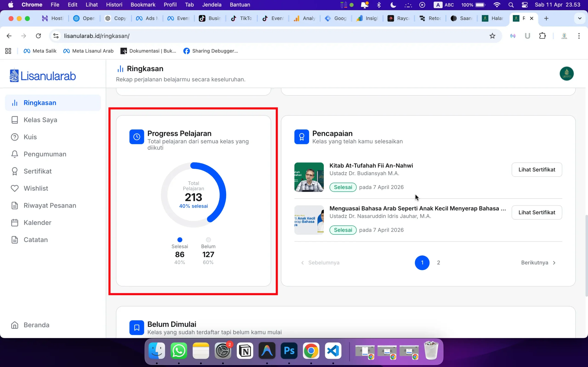Viewport: 588px width, 367px height.
Task: Click the Jendela menu
Action: click(212, 5)
